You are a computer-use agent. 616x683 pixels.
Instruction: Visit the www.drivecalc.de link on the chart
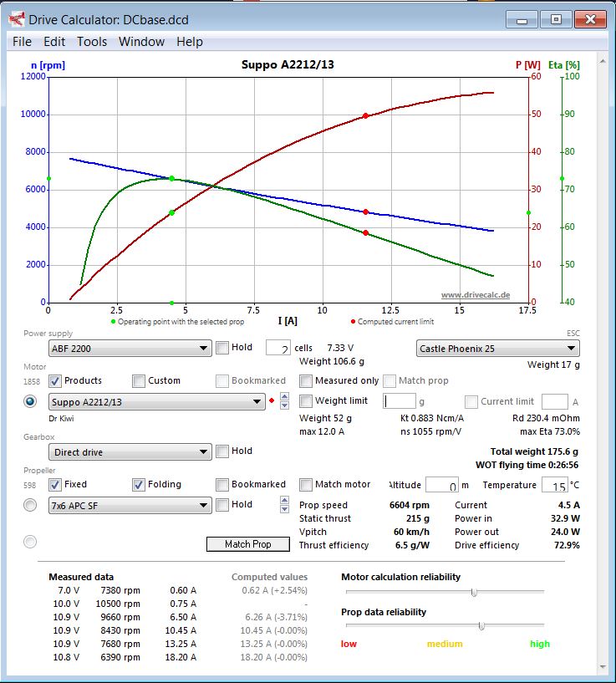tap(476, 295)
